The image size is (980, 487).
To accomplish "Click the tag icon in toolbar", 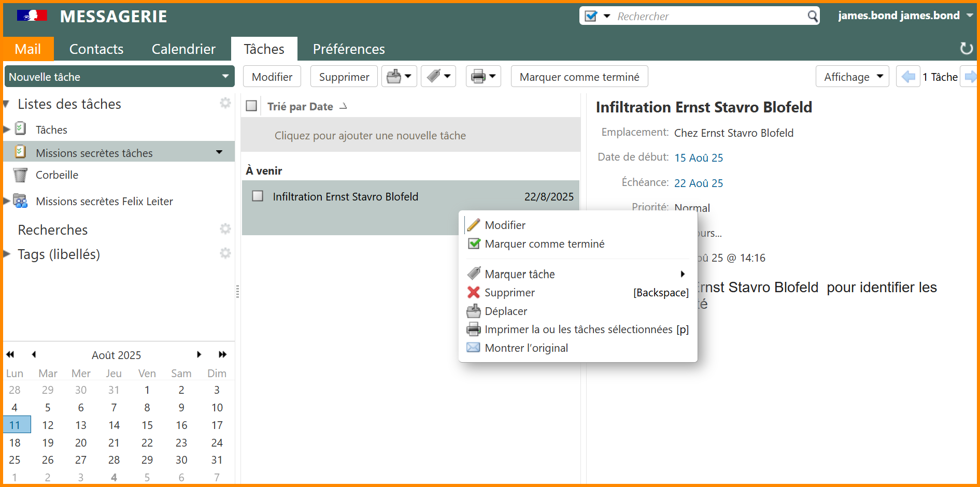I will point(434,77).
